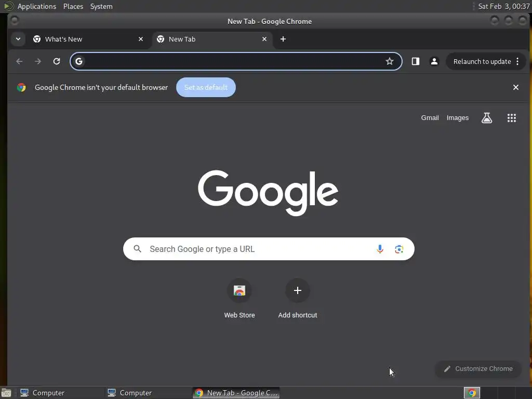This screenshot has width=532, height=399.
Task: Click the clock showing Sat Feb 3
Action: 503,6
